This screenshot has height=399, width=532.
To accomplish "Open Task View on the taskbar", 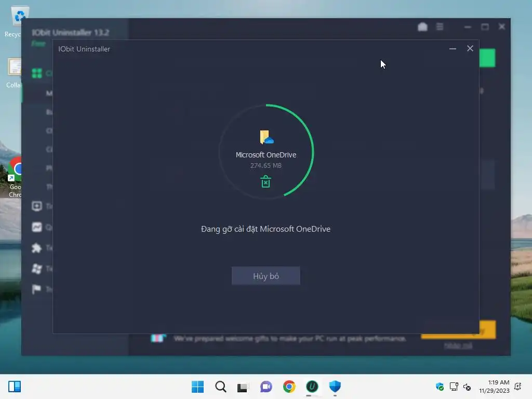I will [243, 387].
